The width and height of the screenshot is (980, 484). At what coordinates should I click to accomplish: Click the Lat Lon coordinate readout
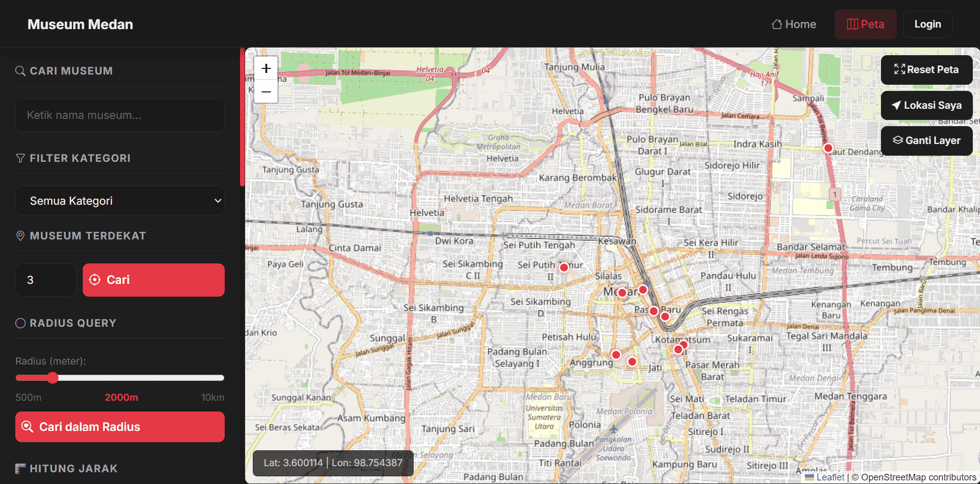tap(333, 463)
